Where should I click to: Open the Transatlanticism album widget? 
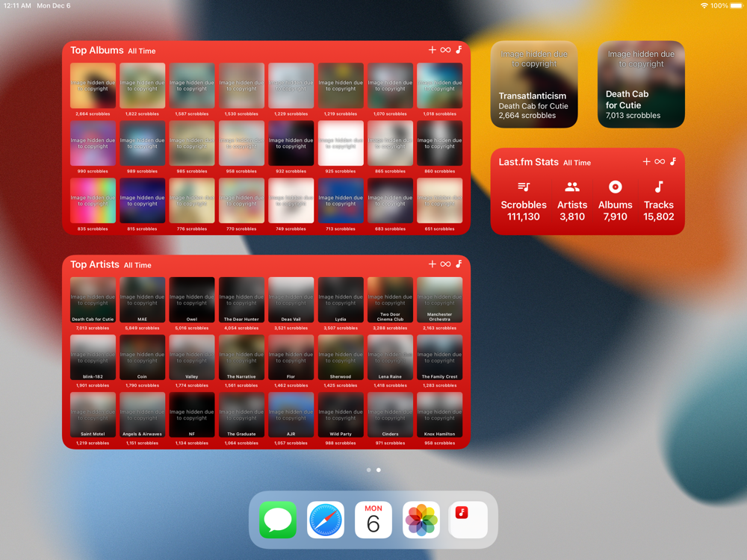tap(534, 84)
